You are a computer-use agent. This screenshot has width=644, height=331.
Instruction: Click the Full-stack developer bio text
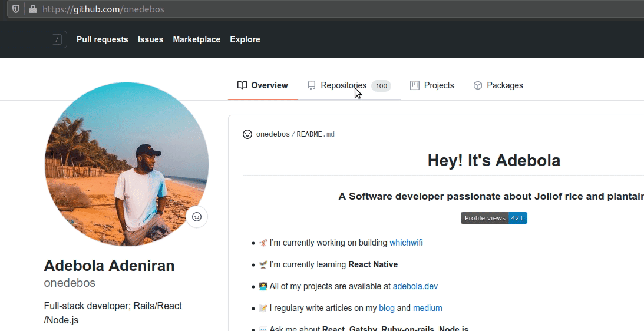coord(113,313)
